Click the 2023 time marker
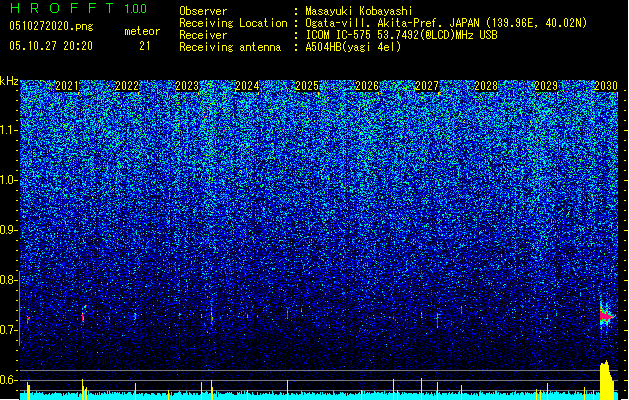 tap(187, 86)
